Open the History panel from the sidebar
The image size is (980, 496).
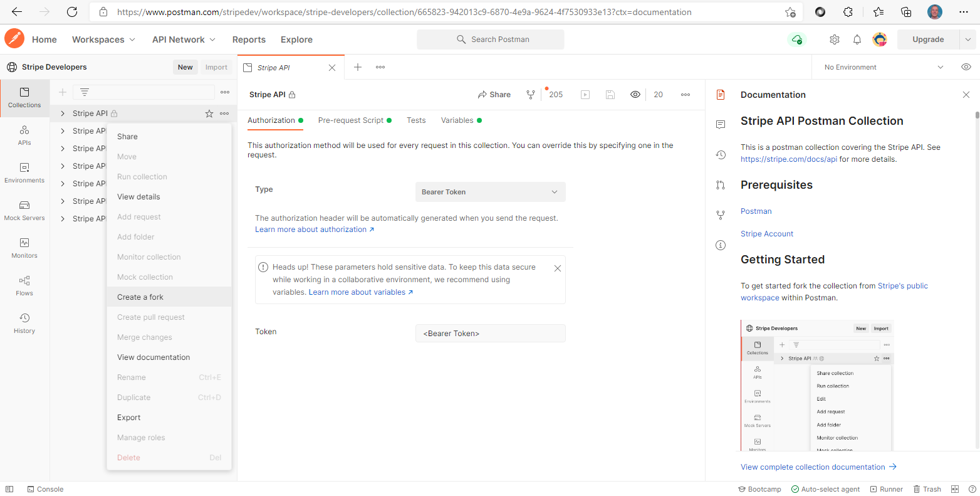[24, 323]
